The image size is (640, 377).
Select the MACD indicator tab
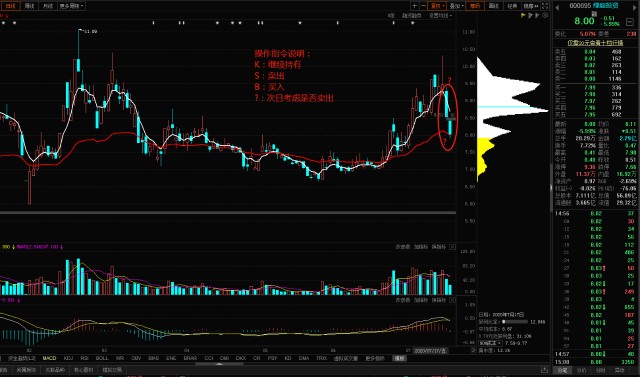pos(49,358)
